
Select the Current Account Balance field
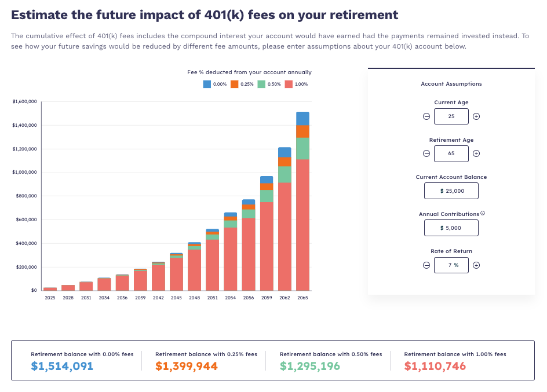[x=451, y=190]
